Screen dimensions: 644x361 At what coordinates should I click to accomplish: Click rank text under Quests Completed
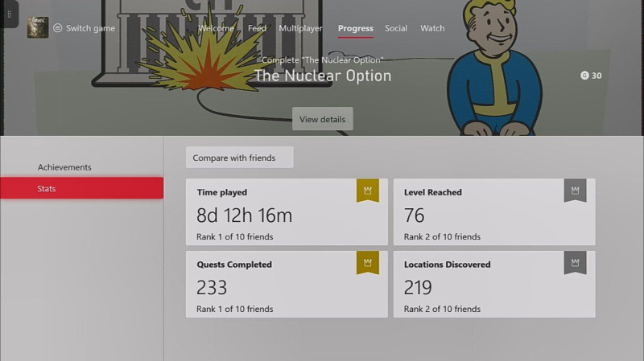tap(234, 309)
